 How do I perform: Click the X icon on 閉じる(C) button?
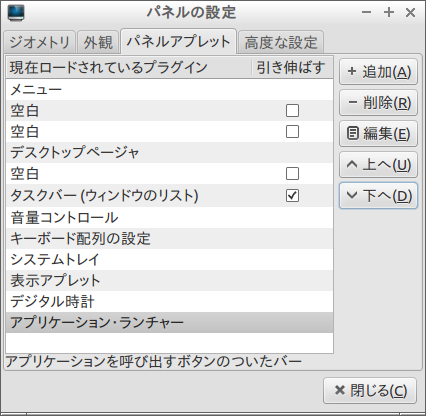[340, 390]
